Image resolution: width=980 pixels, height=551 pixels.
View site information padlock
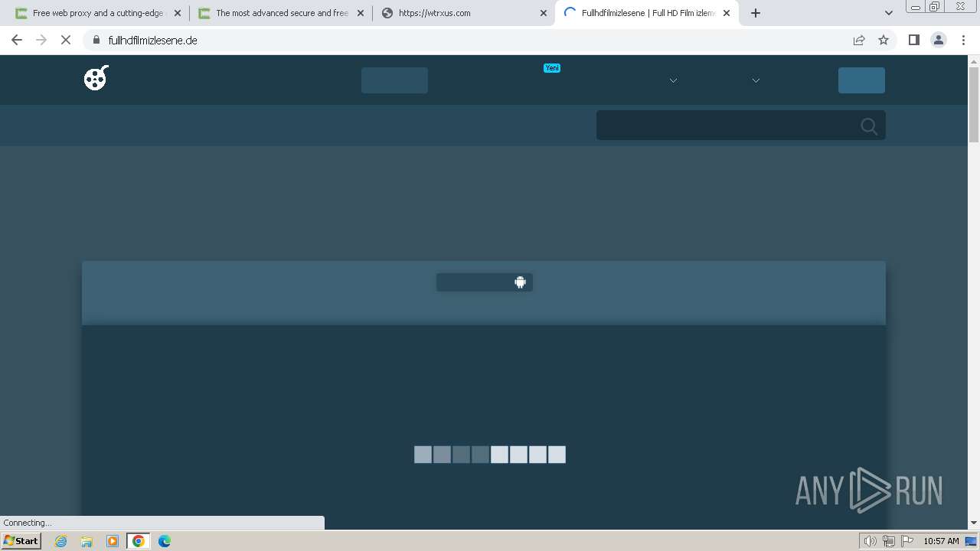(x=96, y=40)
